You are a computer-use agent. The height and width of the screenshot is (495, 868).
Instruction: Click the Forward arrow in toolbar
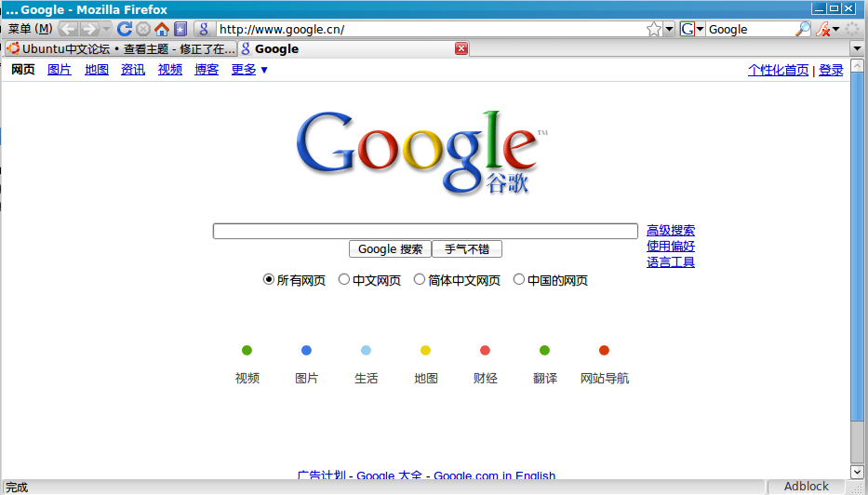[x=89, y=29]
